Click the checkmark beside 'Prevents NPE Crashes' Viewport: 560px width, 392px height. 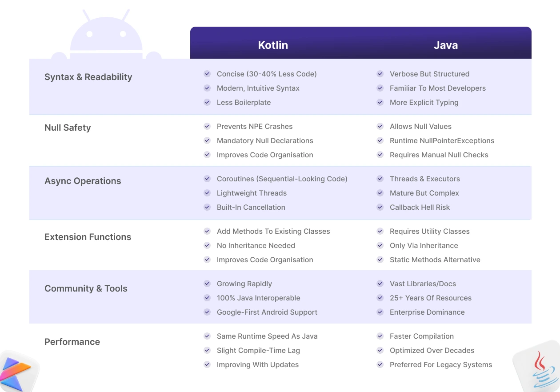(x=207, y=126)
